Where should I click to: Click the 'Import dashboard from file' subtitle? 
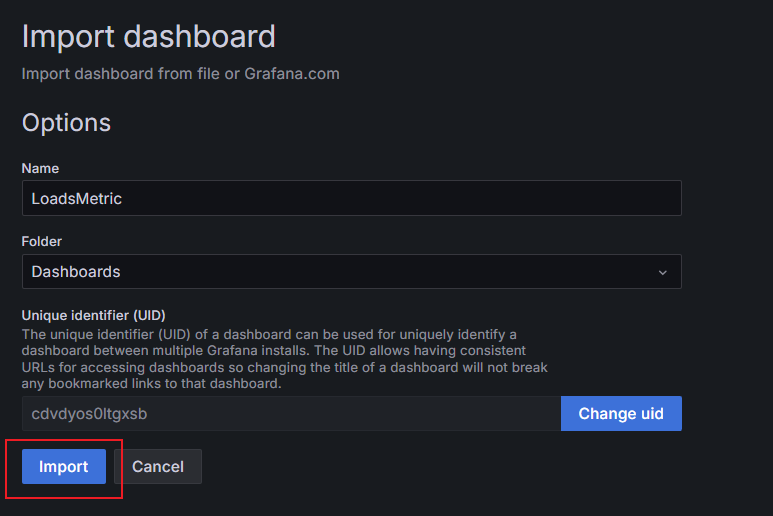tap(121, 74)
